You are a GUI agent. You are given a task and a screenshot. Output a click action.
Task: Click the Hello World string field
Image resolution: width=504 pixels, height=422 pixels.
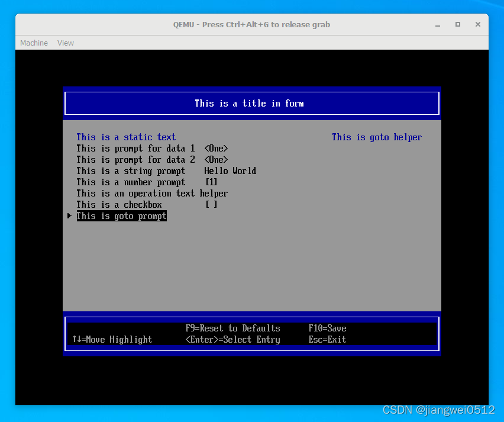[x=230, y=171]
